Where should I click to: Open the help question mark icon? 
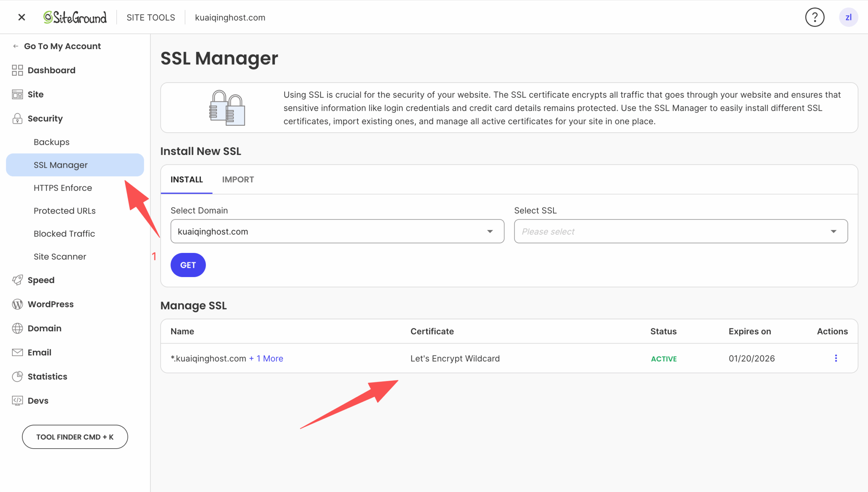tap(814, 17)
